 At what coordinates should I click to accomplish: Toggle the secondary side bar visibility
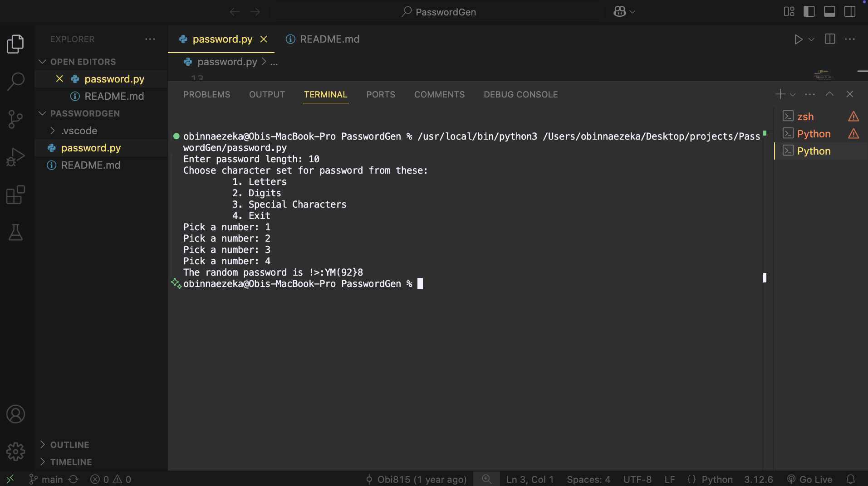(850, 12)
